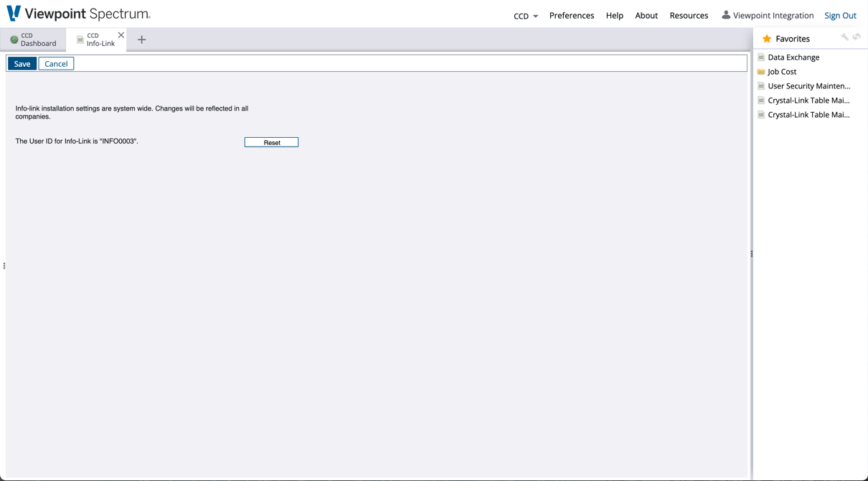Screen dimensions: 868x481
Task: Click the Favorites star icon
Action: point(767,39)
